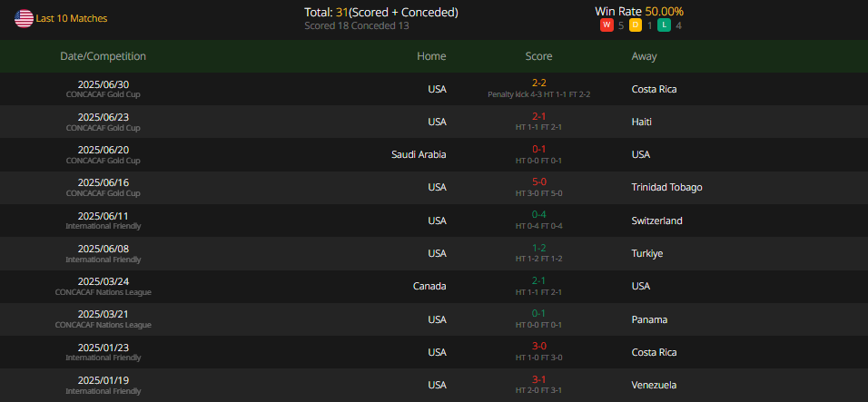Click 2-1 score of Canada match
The height and width of the screenshot is (402, 868).
click(539, 280)
